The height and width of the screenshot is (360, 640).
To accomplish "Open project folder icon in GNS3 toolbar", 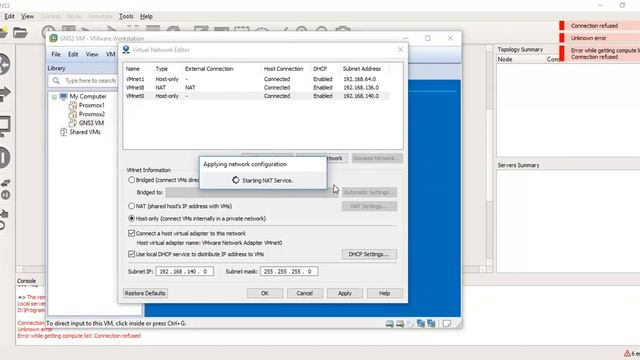I will (x=20, y=32).
